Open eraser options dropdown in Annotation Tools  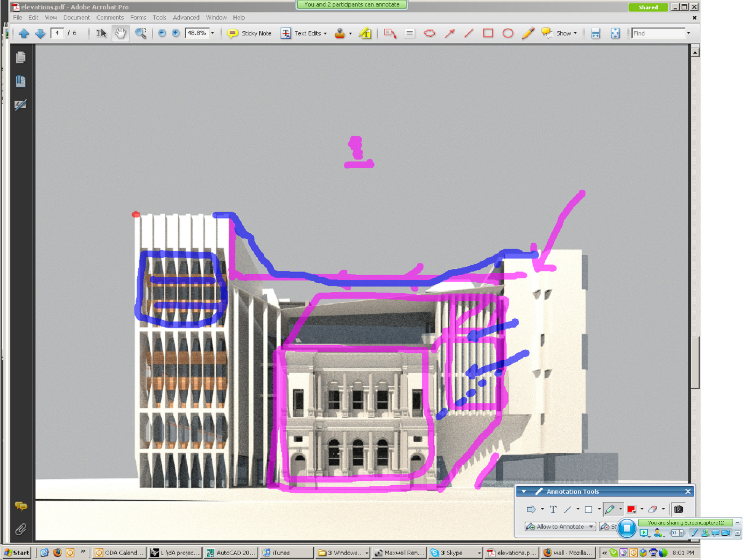[x=663, y=509]
